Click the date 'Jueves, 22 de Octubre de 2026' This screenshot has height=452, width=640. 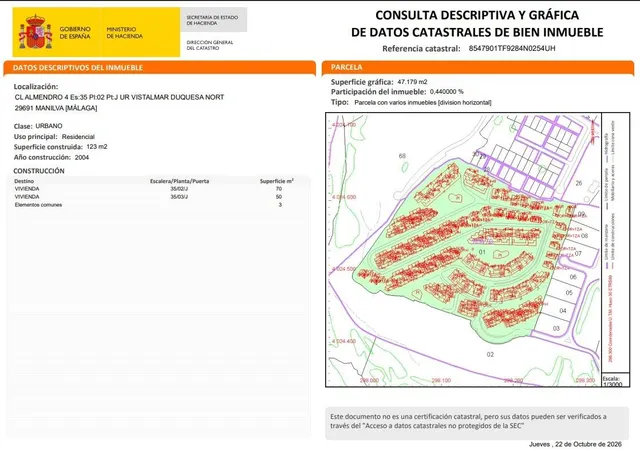click(x=575, y=444)
